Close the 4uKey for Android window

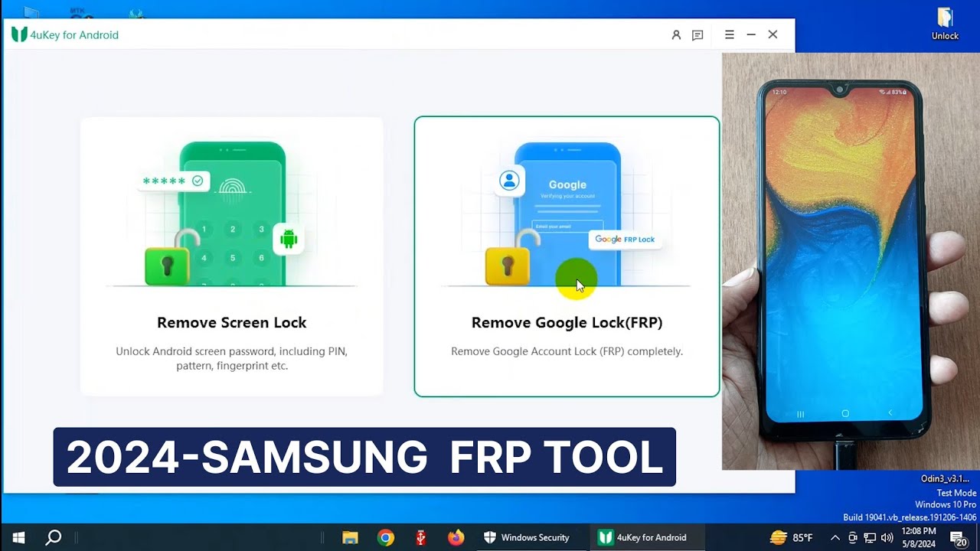[773, 35]
